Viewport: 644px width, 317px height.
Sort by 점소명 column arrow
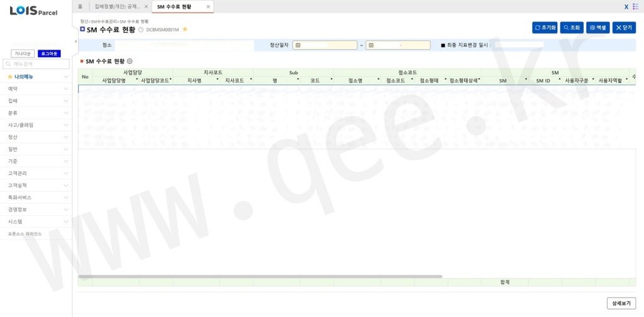click(378, 79)
